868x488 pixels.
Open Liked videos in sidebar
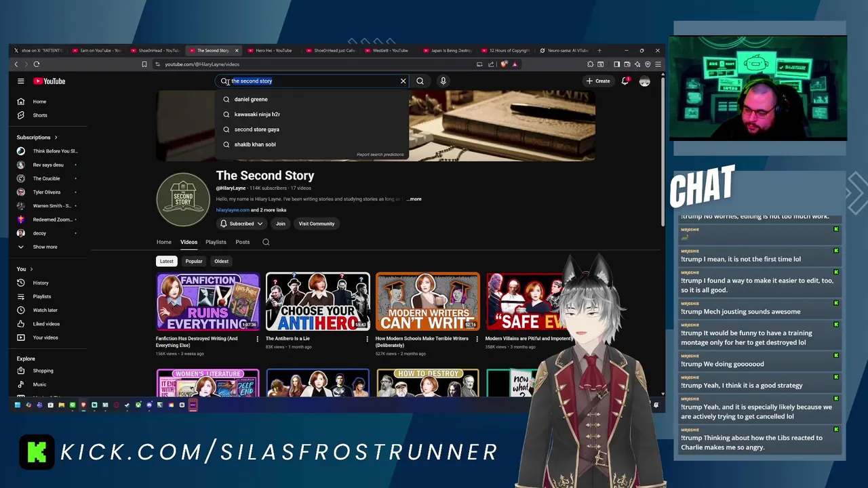click(47, 324)
